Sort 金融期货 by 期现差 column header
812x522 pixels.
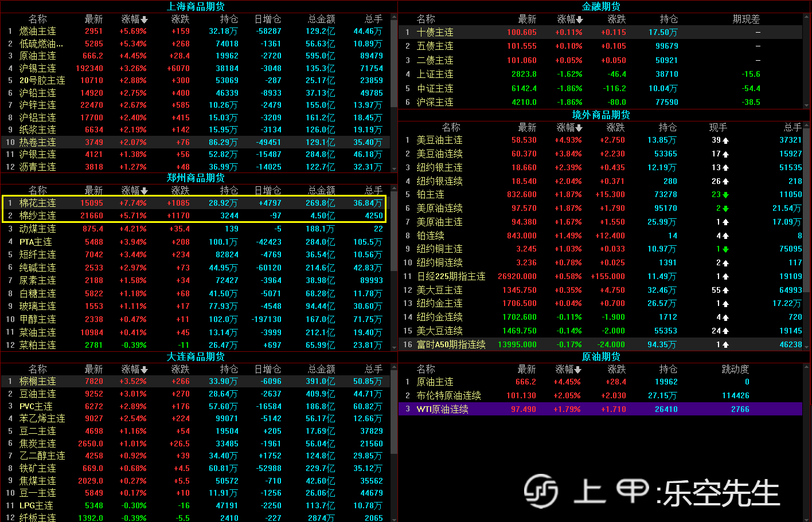coord(746,19)
